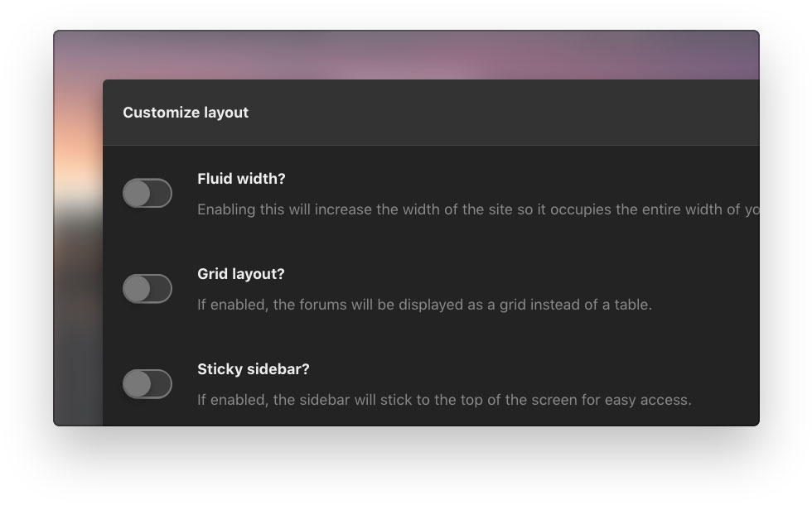Viewport: 812px width, 505px height.
Task: Select the "Sticky sidebar?" label
Action: (x=253, y=369)
